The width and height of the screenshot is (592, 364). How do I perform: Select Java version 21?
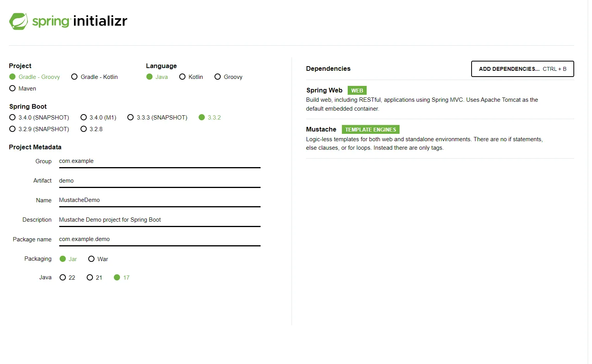click(x=90, y=278)
